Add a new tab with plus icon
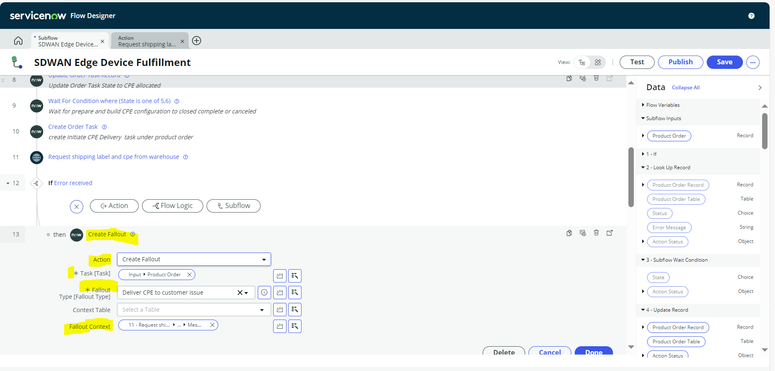The width and height of the screenshot is (775, 371). (197, 41)
